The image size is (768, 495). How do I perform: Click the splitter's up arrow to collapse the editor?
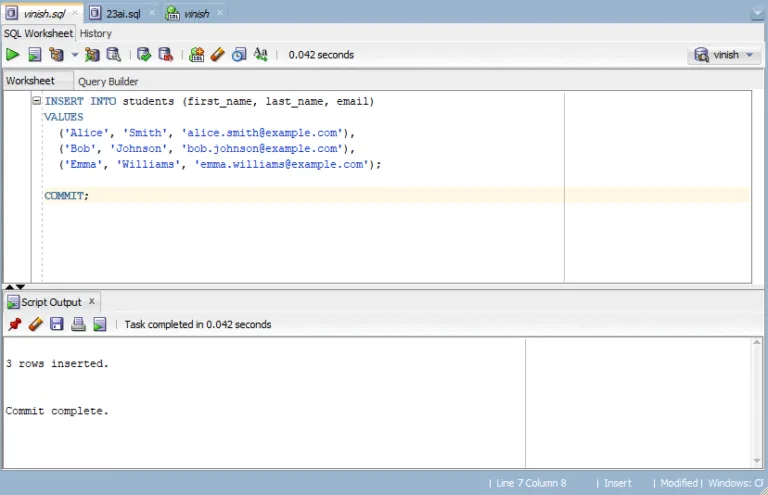(x=10, y=287)
